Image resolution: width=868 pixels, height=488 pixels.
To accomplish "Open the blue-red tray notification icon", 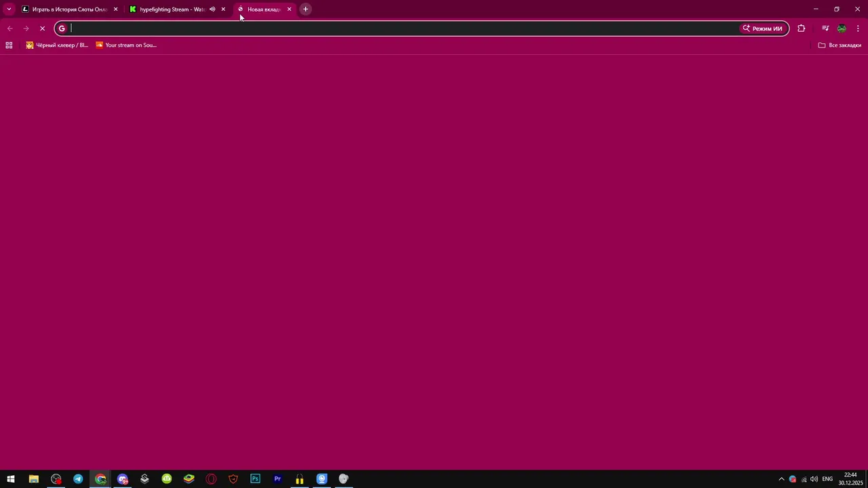I will (793, 479).
